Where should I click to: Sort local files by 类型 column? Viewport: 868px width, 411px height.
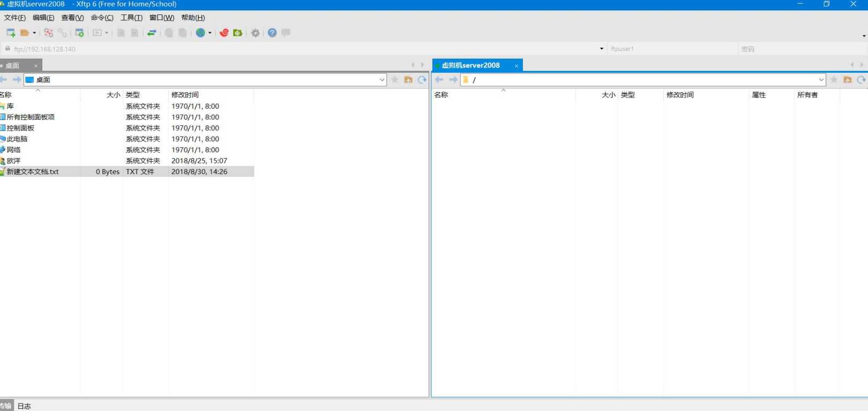146,95
